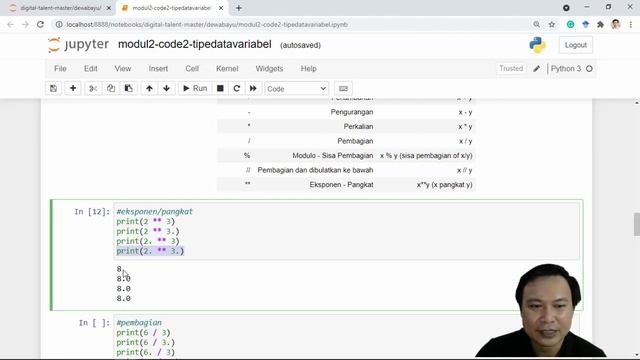
Task: Bookmark this page with the star icon
Action: 552,24
